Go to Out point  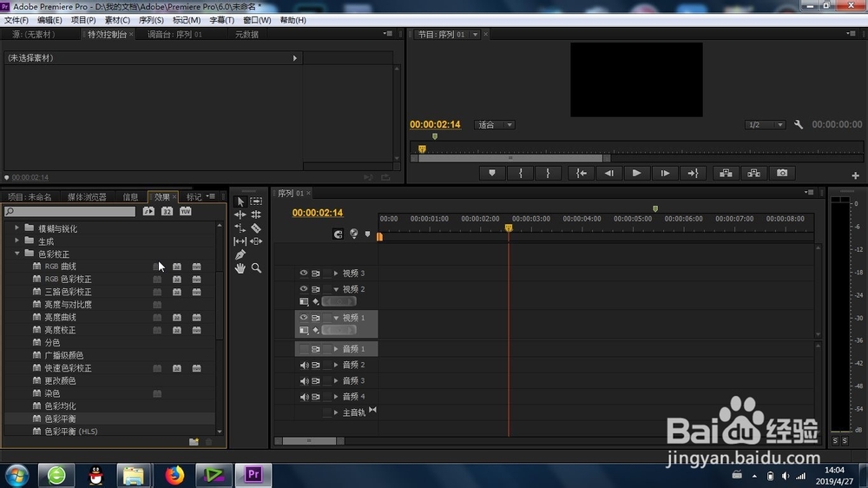693,174
